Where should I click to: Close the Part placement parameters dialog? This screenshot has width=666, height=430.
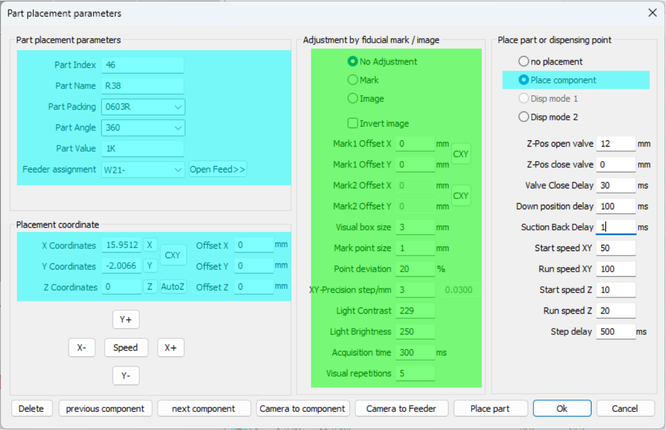point(643,14)
